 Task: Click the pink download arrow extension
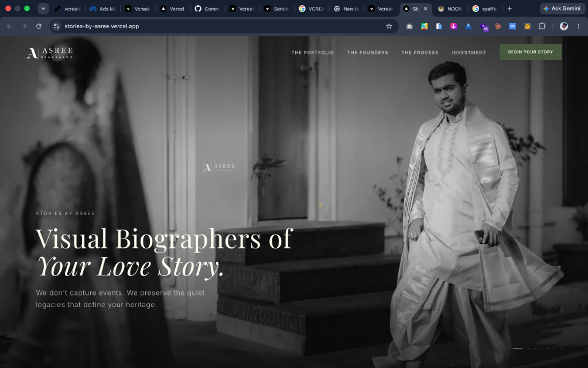coord(454,26)
